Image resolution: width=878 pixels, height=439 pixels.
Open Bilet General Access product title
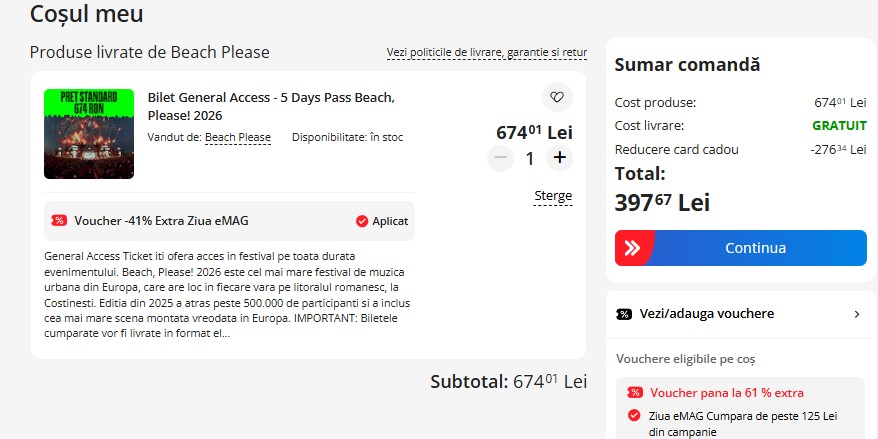point(271,106)
